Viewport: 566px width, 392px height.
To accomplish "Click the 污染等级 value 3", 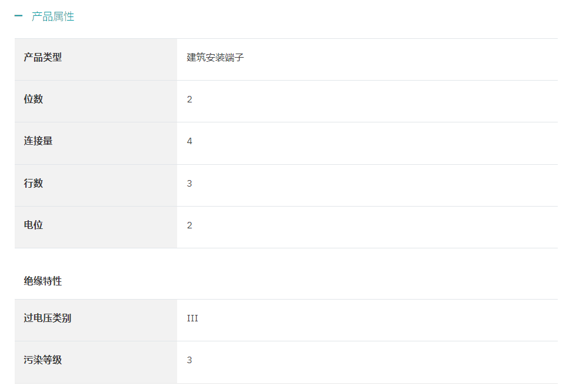I will click(x=189, y=360).
